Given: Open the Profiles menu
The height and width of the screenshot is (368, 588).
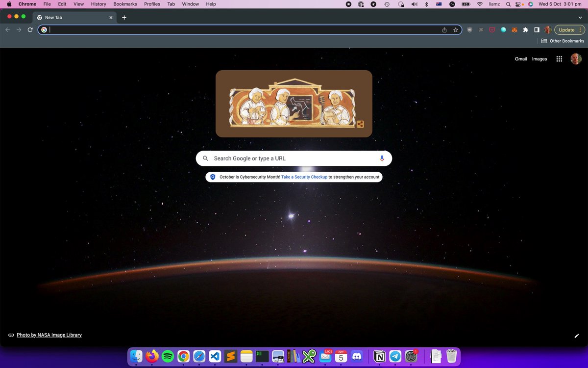Looking at the screenshot, I should (152, 4).
